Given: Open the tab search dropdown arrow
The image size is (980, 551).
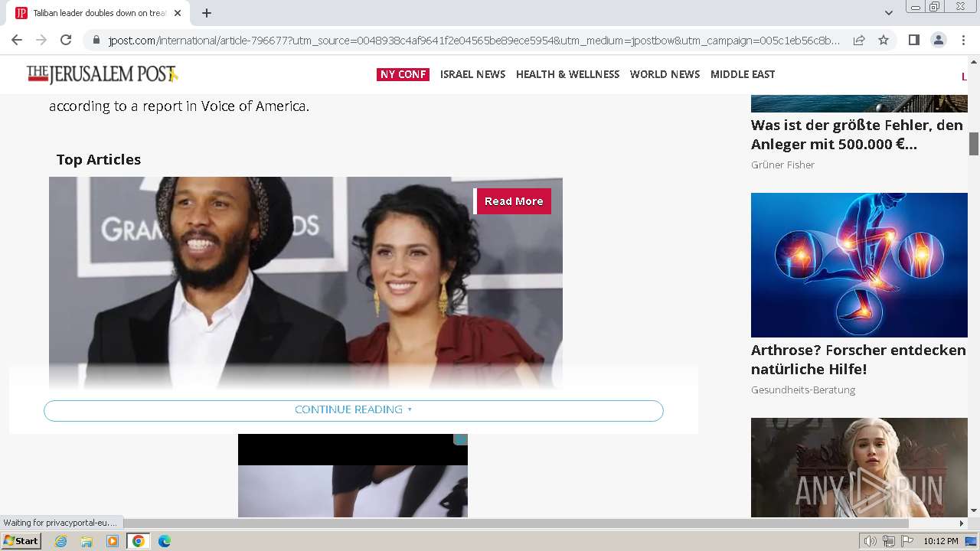Looking at the screenshot, I should [x=888, y=13].
